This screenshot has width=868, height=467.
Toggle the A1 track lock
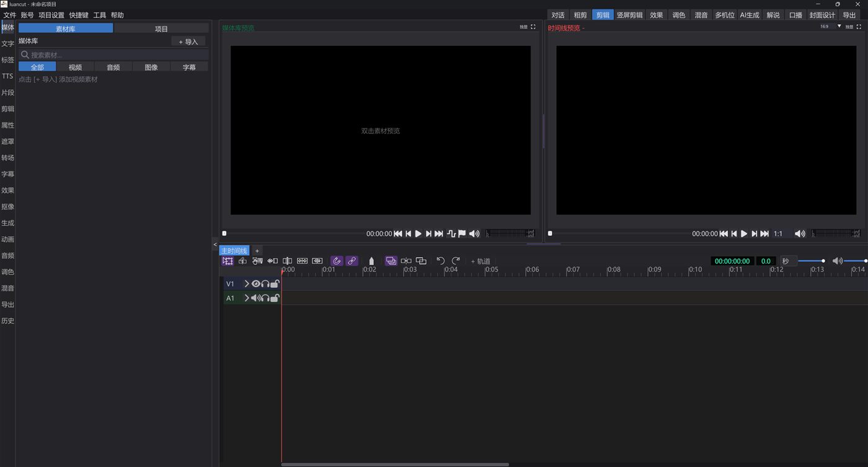pos(275,298)
